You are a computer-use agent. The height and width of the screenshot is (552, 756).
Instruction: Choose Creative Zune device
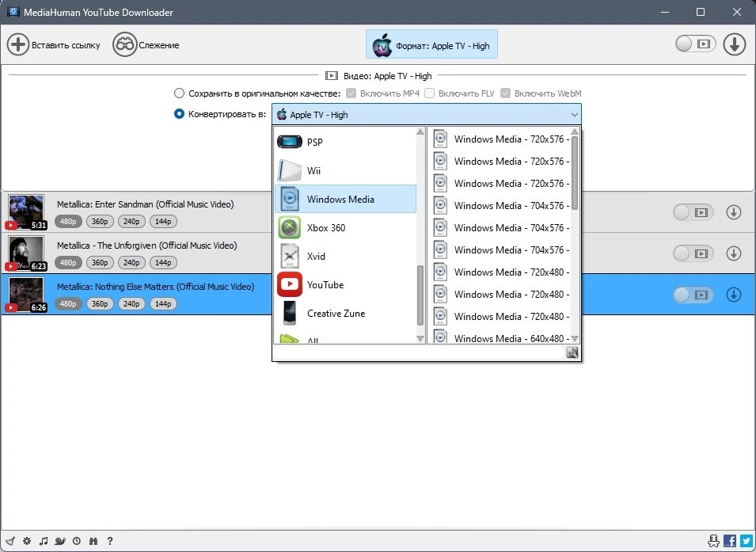coord(345,313)
